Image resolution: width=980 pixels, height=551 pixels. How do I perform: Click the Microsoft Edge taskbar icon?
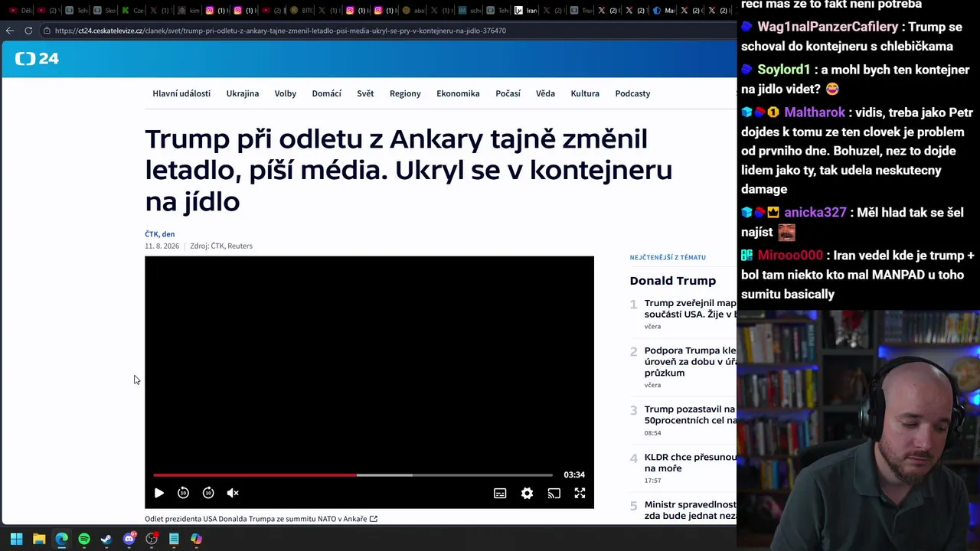tap(61, 539)
